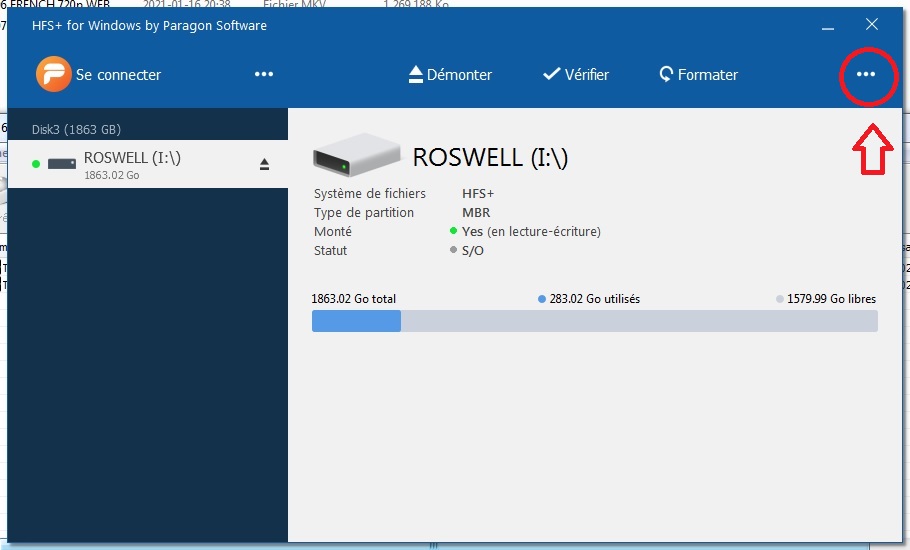Click the MBR partition type value
910x550 pixels.
pyautogui.click(x=476, y=212)
